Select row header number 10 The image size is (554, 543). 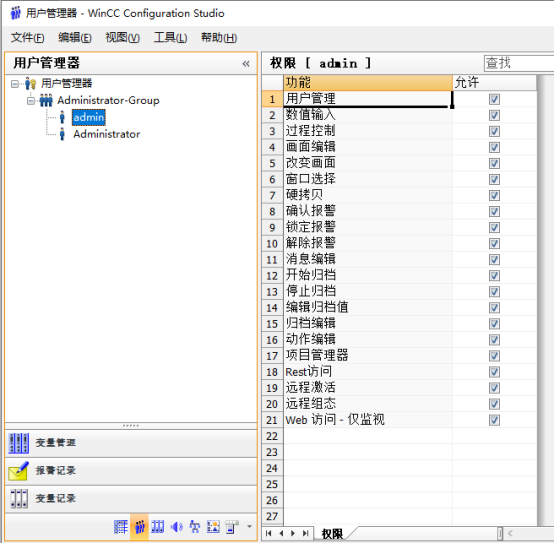pos(272,244)
